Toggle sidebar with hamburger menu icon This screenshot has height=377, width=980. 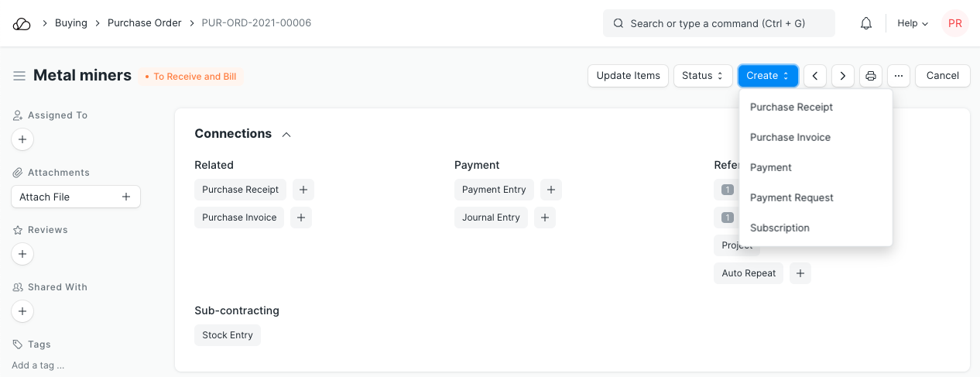coord(19,76)
